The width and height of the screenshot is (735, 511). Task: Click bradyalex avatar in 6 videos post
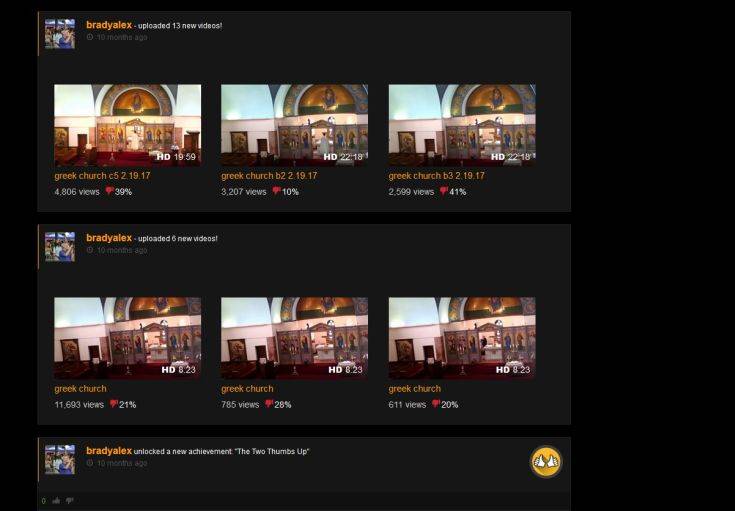coord(60,247)
